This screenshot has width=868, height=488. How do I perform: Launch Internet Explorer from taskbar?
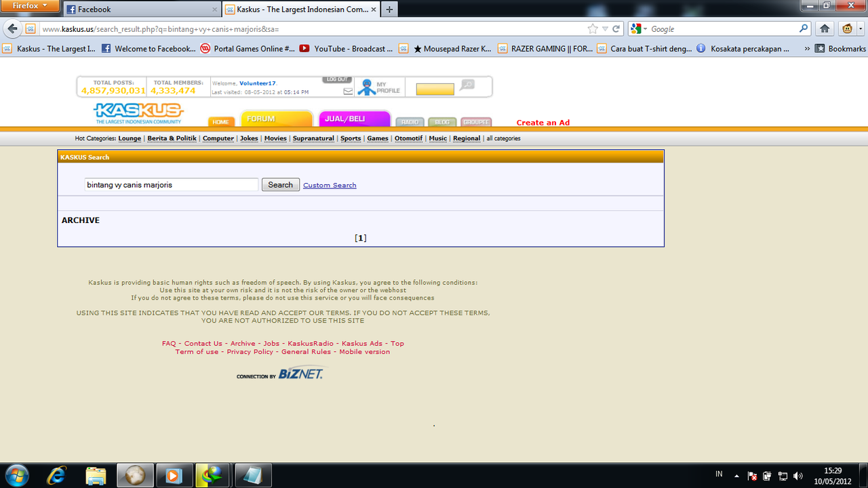[x=57, y=476]
